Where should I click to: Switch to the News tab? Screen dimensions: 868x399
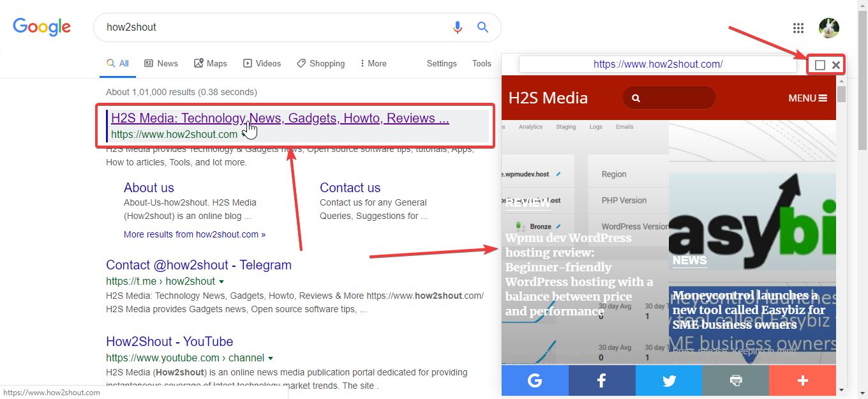pos(161,63)
